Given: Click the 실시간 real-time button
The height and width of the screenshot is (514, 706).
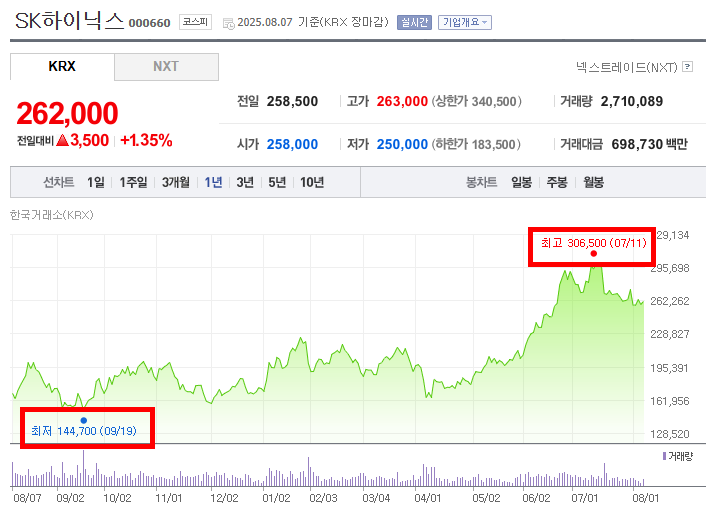Looking at the screenshot, I should tap(414, 22).
